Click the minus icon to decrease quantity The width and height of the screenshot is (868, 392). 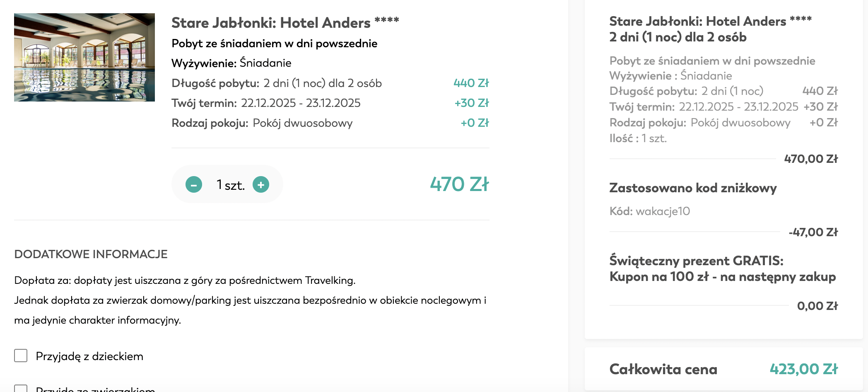(193, 185)
